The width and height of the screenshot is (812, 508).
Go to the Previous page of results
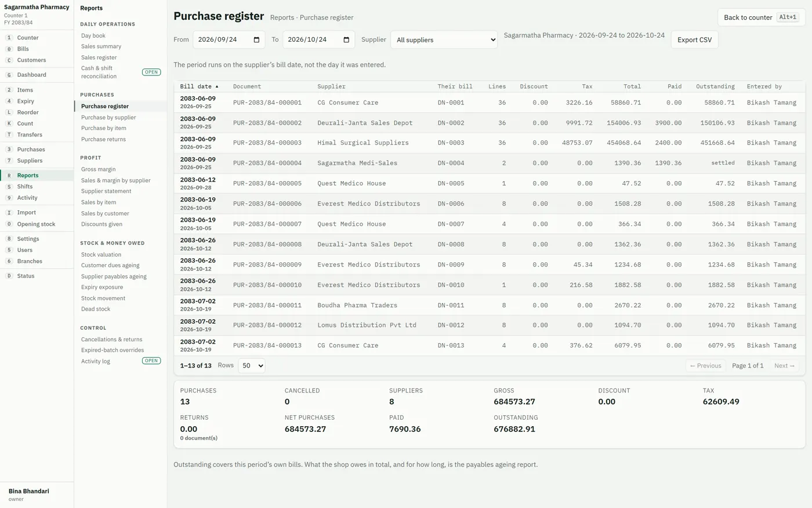[x=705, y=366]
